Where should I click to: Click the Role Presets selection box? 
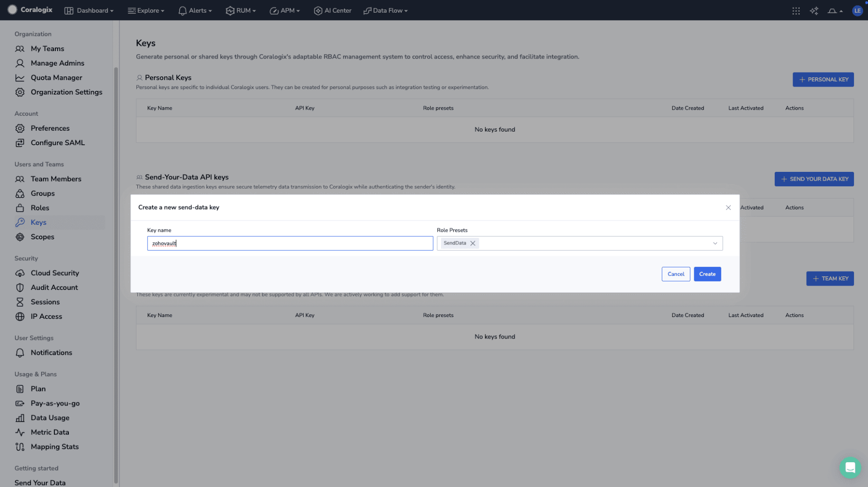point(579,243)
